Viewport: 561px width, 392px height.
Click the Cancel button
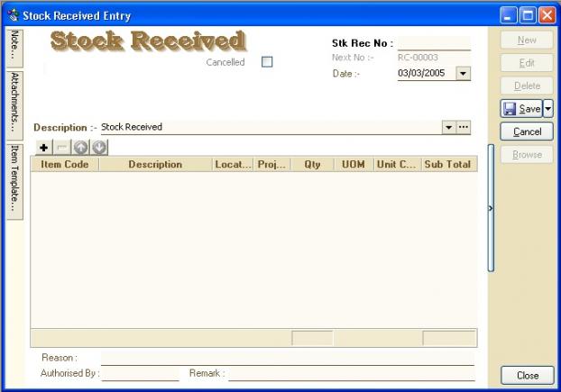click(x=527, y=132)
